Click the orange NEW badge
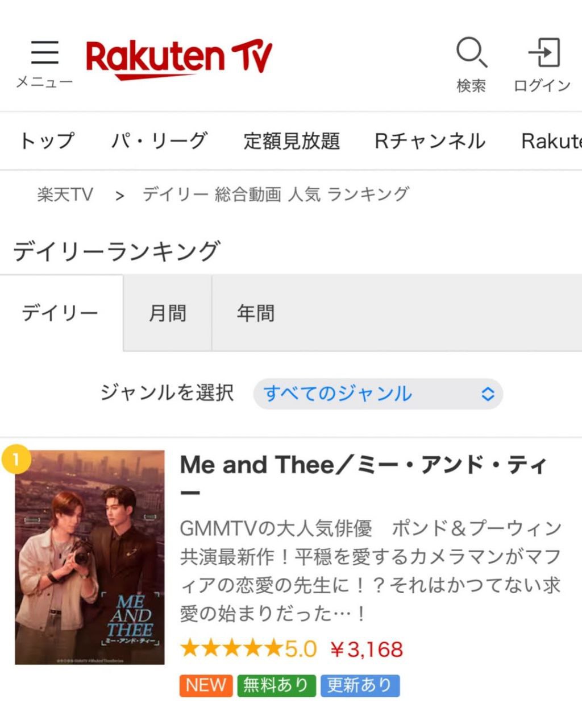 tap(206, 685)
